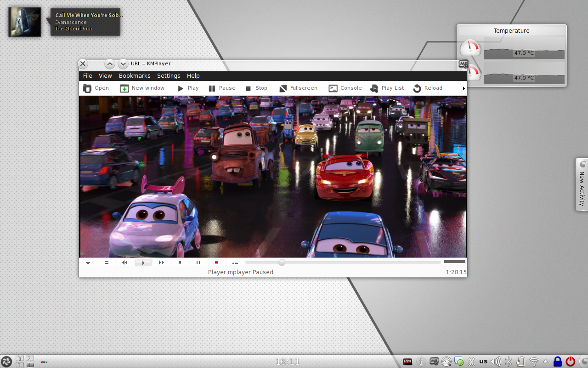Fast-forward the video with the forward button

[161, 263]
